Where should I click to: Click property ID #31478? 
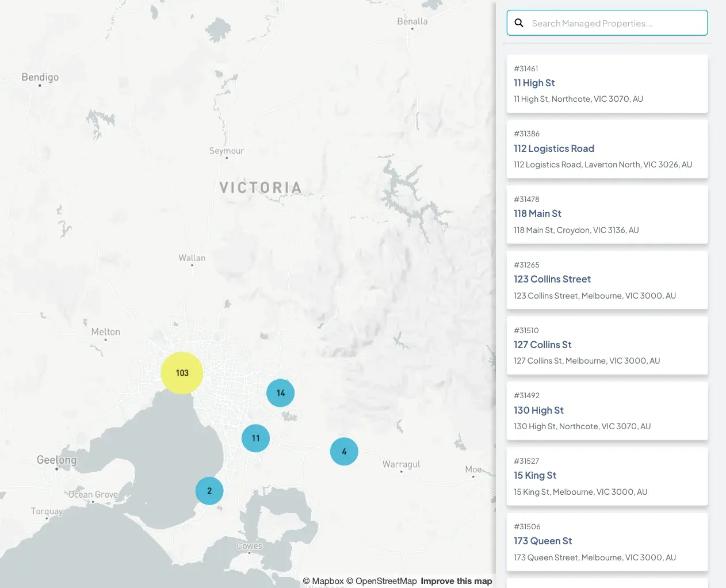click(526, 199)
